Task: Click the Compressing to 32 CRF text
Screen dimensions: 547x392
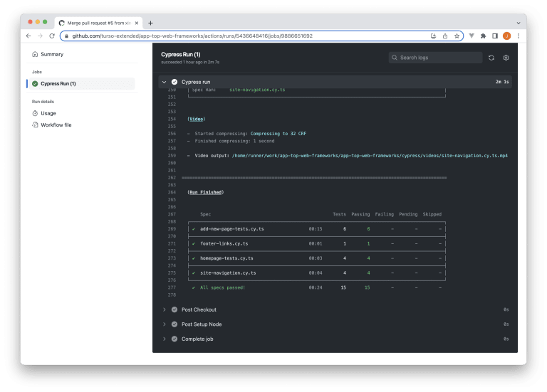Action: click(x=278, y=134)
